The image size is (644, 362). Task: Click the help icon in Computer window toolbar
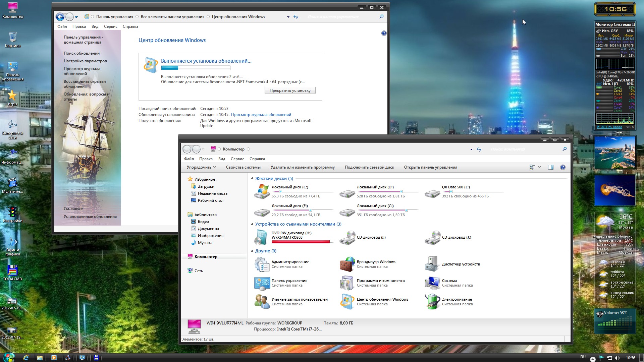click(563, 167)
